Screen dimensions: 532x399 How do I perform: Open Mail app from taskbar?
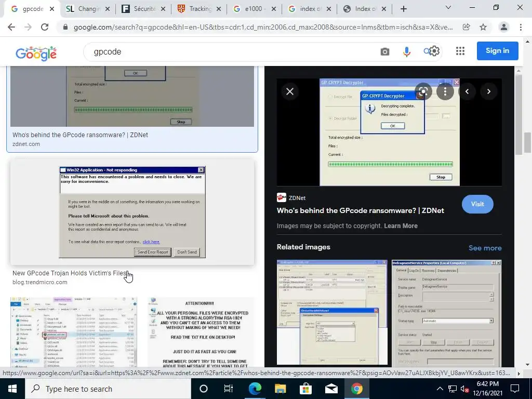point(331,389)
